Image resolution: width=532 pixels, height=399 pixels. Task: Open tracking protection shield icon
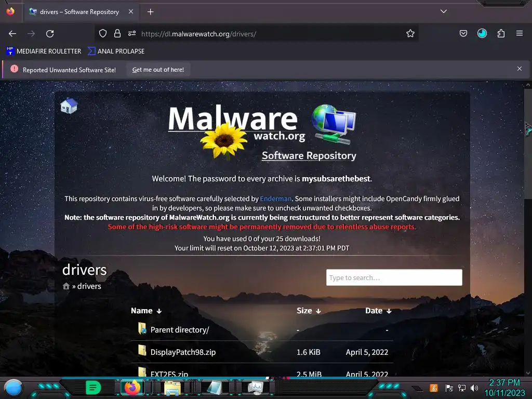pyautogui.click(x=103, y=34)
